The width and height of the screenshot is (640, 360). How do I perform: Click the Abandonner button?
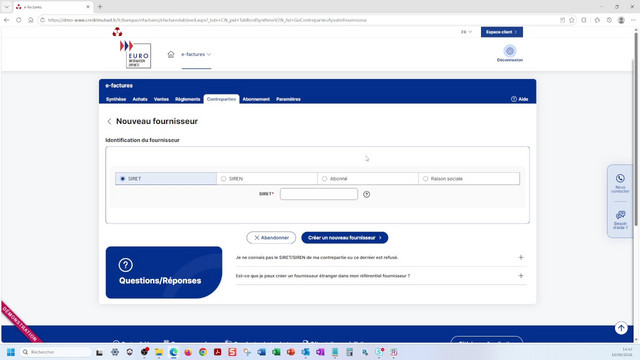(271, 238)
